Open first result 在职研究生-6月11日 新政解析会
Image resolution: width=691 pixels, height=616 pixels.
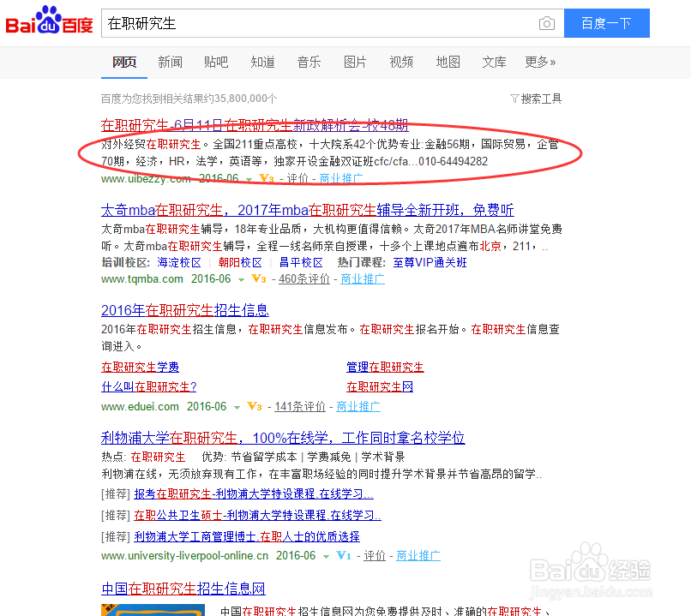[255, 125]
